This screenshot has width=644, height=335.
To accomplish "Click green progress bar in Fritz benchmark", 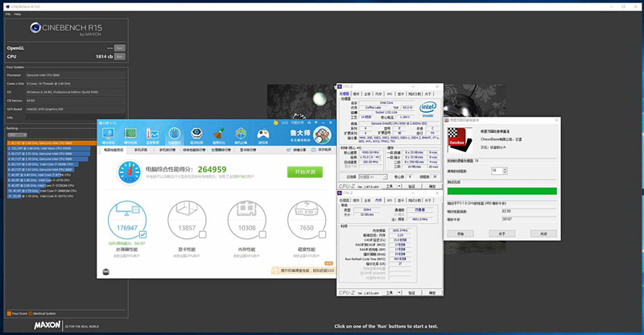I will click(x=502, y=191).
